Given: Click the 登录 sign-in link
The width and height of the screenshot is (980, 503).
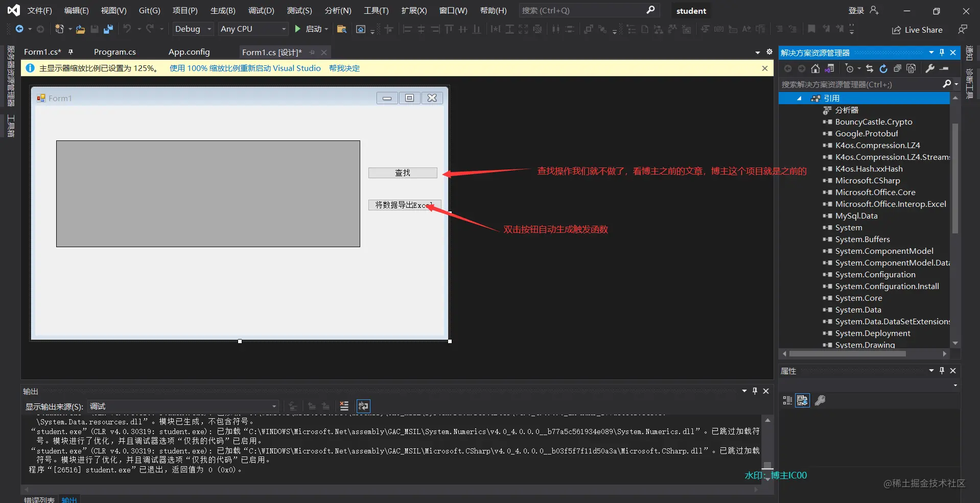Looking at the screenshot, I should 856,10.
